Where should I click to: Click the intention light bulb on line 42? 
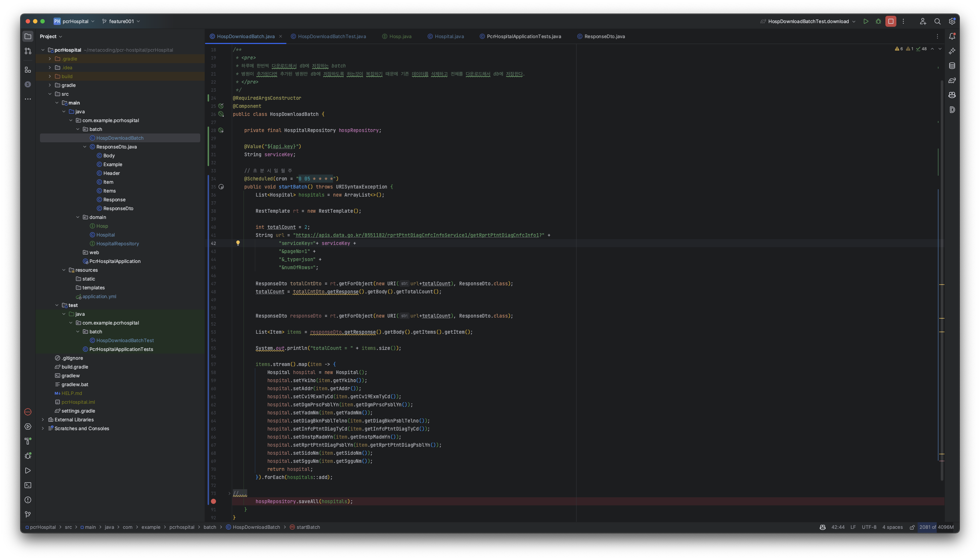pos(238,243)
